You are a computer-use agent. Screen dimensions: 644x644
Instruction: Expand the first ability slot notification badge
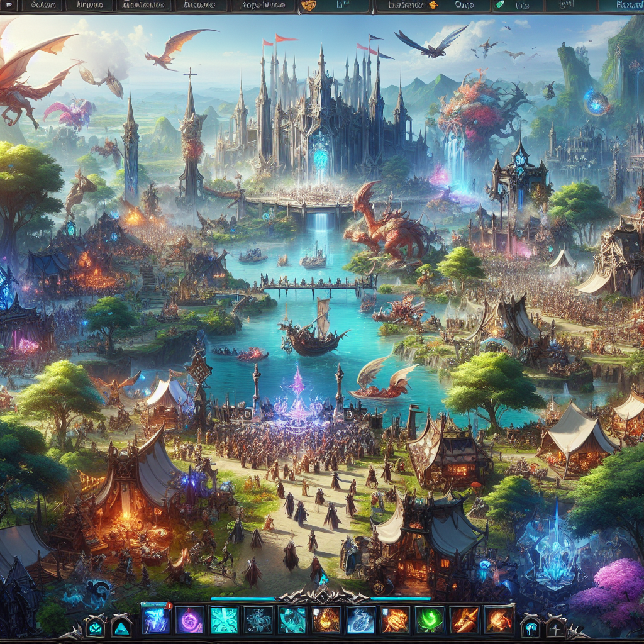coord(170,606)
